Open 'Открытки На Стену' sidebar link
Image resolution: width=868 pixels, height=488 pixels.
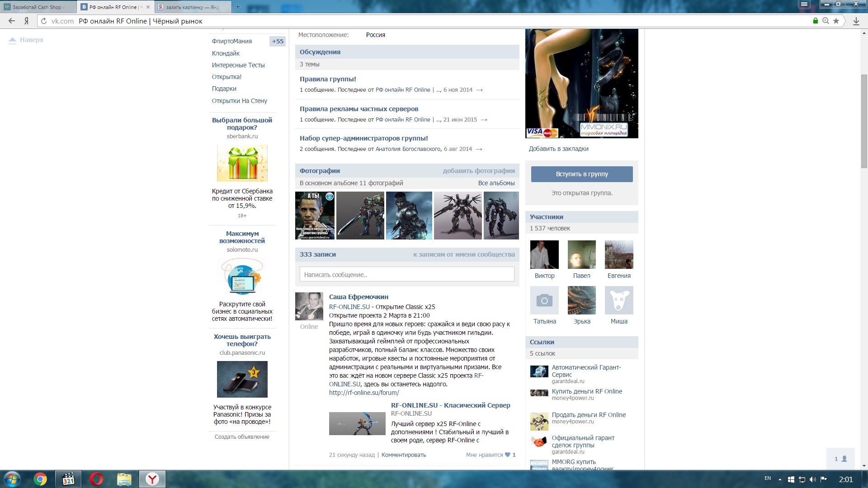tap(239, 101)
